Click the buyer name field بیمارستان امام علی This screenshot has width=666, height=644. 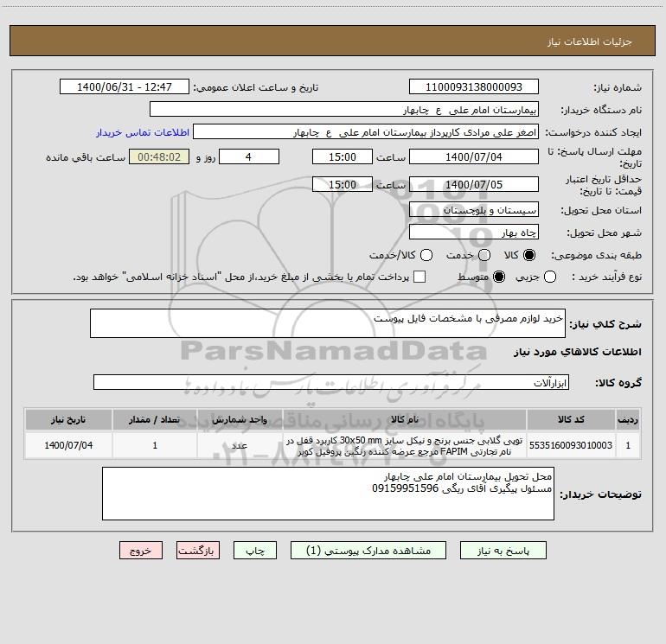[344, 109]
